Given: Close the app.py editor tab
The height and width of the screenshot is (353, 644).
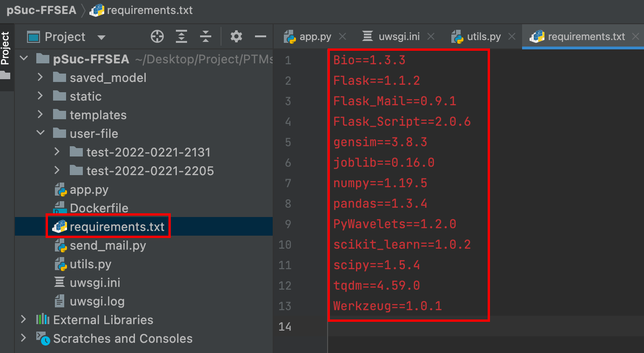Looking at the screenshot, I should pyautogui.click(x=342, y=36).
